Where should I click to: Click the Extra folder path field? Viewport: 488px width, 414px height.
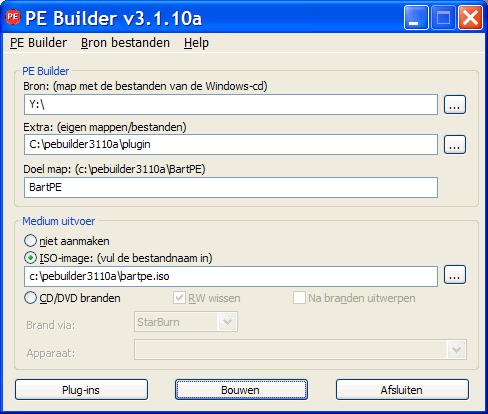tap(231, 144)
